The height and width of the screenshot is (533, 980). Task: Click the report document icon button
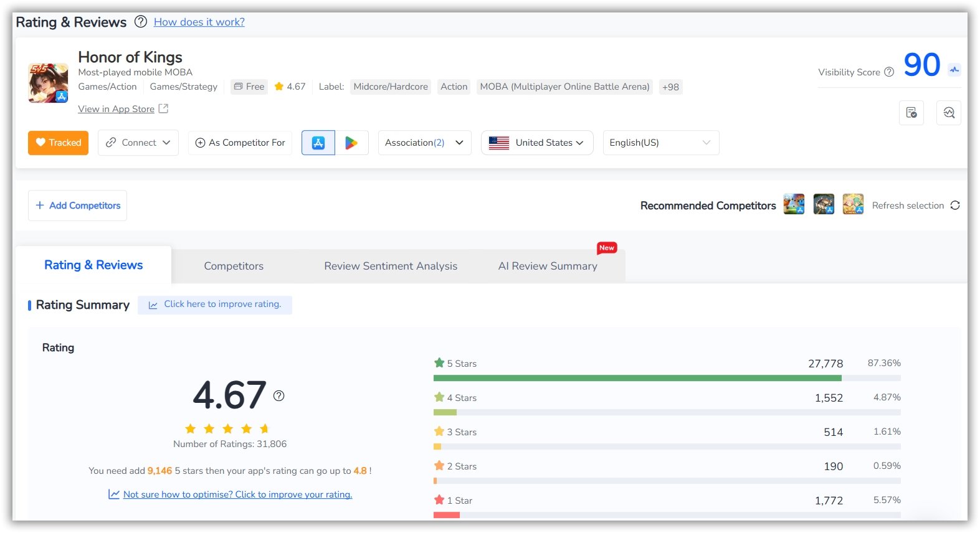coord(911,113)
